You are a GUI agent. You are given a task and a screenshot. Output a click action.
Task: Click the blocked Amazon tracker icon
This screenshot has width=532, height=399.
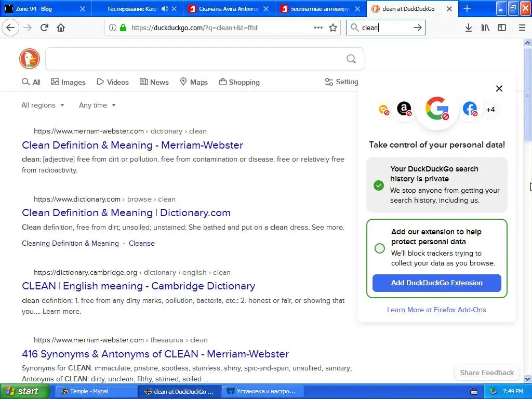tap(404, 109)
